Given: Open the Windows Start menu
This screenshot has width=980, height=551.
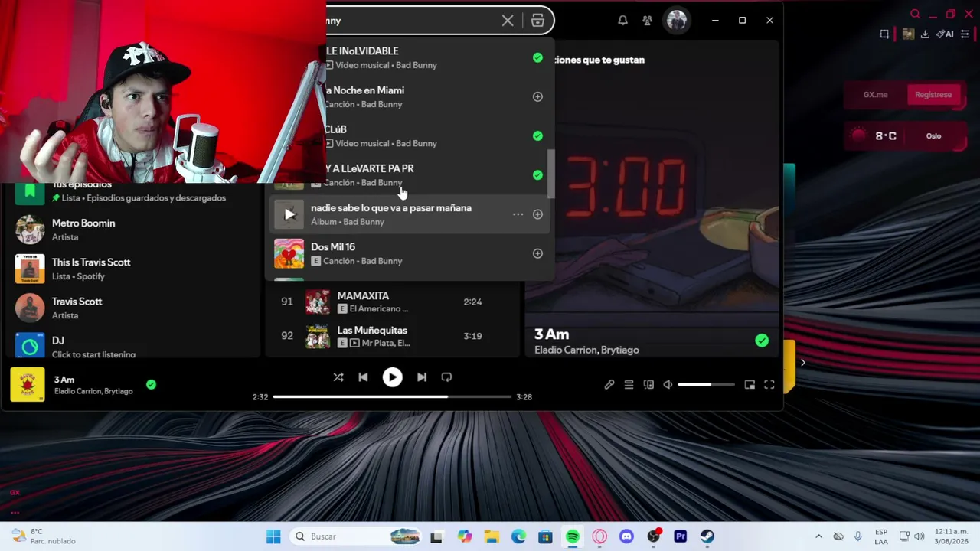Looking at the screenshot, I should [273, 536].
